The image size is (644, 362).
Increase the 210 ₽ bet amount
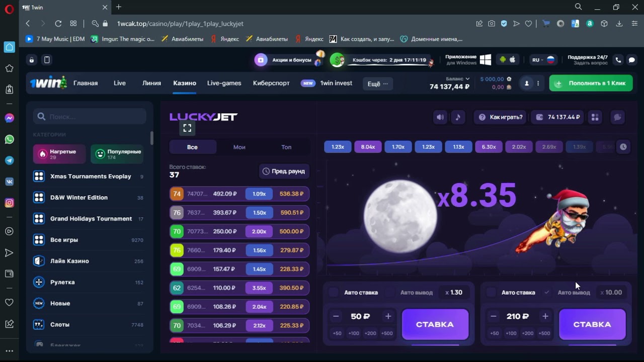(545, 316)
